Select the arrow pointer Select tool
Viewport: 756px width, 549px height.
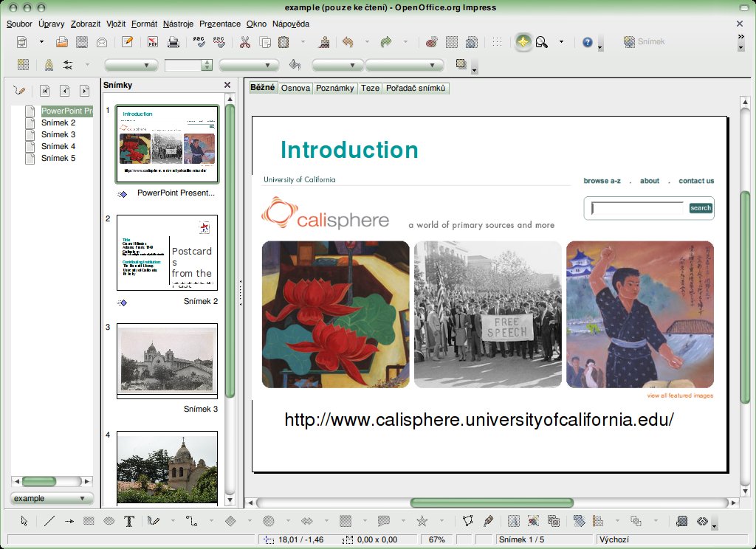point(24,521)
